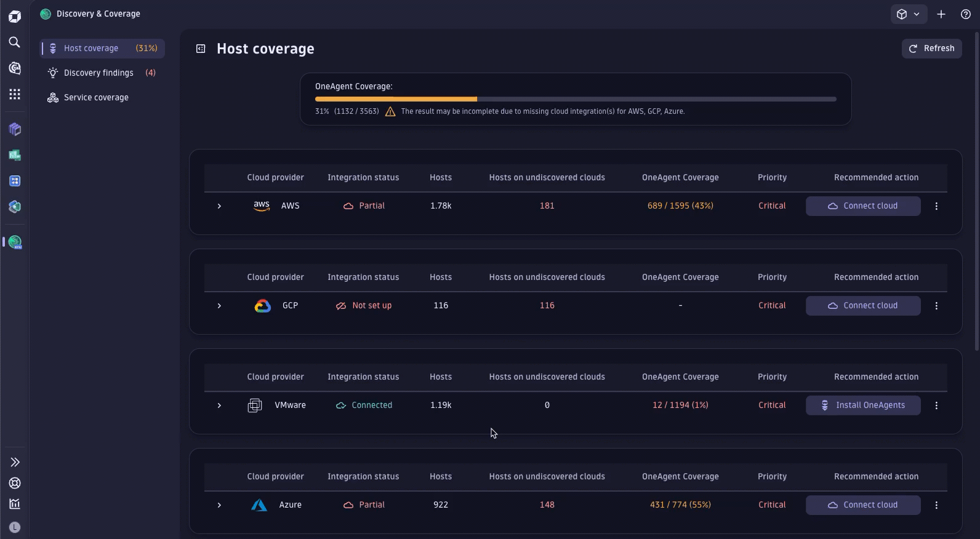Click the Partial status for Azure
980x539 pixels.
tap(364, 505)
